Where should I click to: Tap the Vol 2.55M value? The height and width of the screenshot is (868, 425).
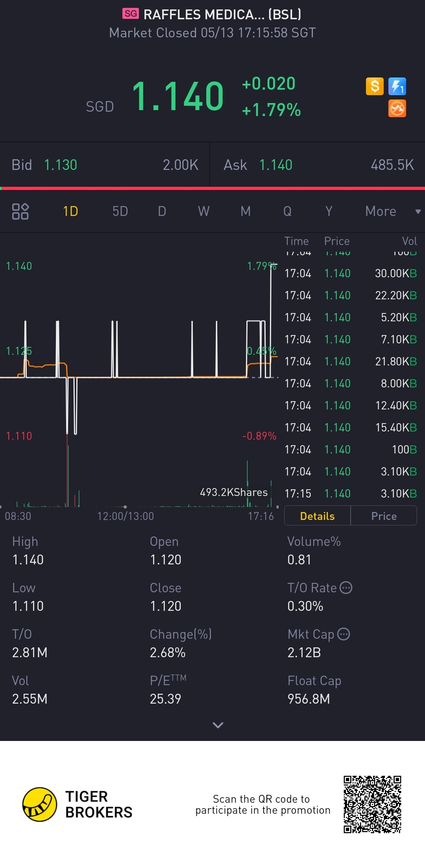click(30, 699)
